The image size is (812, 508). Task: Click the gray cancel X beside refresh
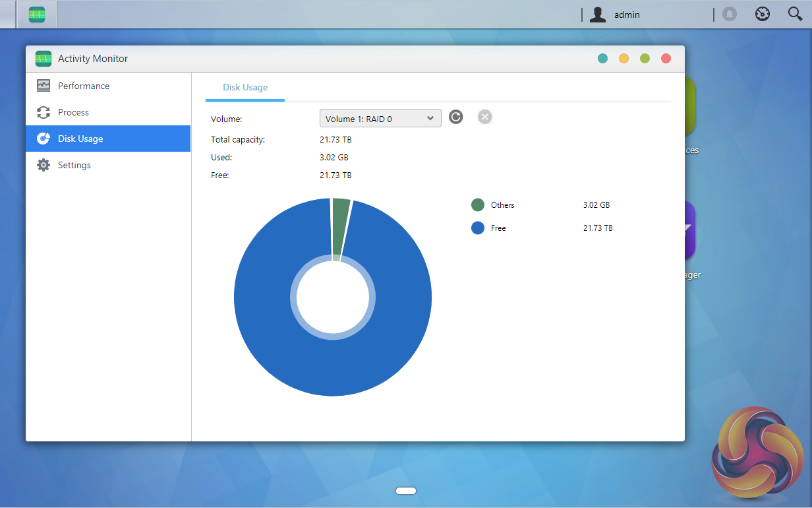pyautogui.click(x=484, y=117)
